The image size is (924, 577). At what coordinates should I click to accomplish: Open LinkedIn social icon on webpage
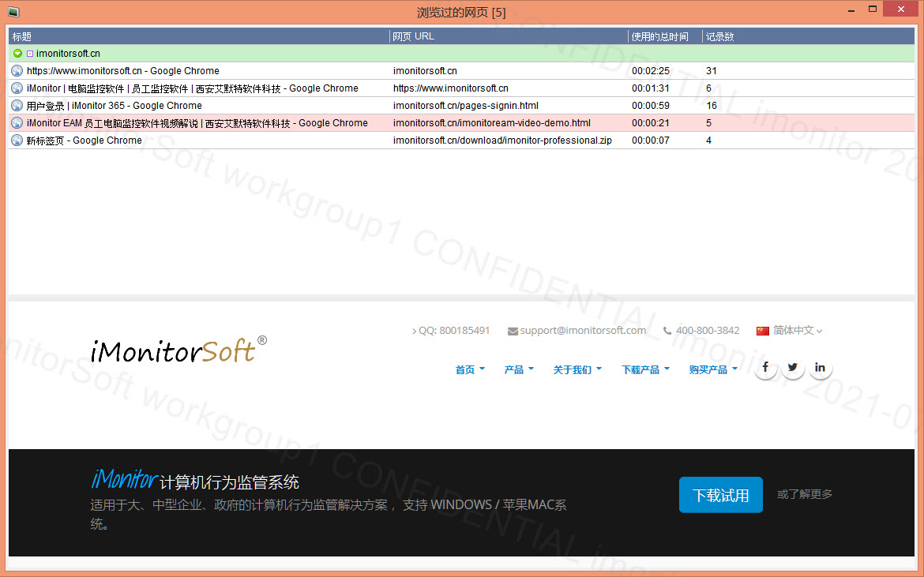tap(820, 368)
